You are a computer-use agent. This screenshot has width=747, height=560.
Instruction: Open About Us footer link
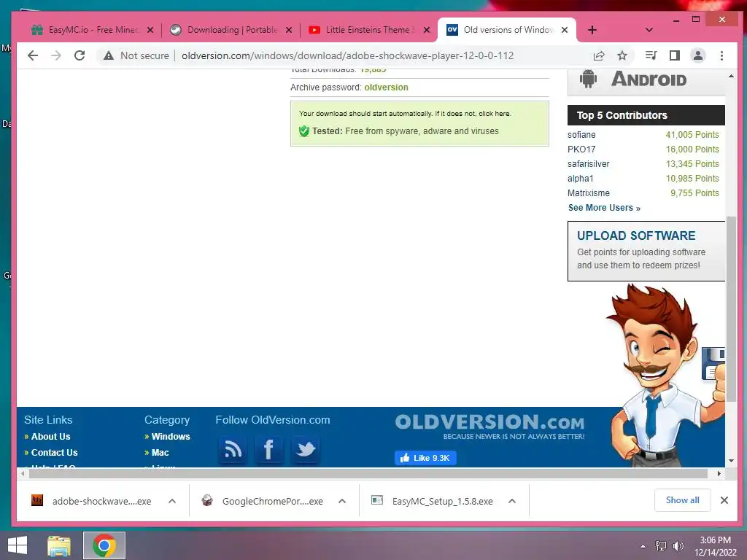click(50, 437)
